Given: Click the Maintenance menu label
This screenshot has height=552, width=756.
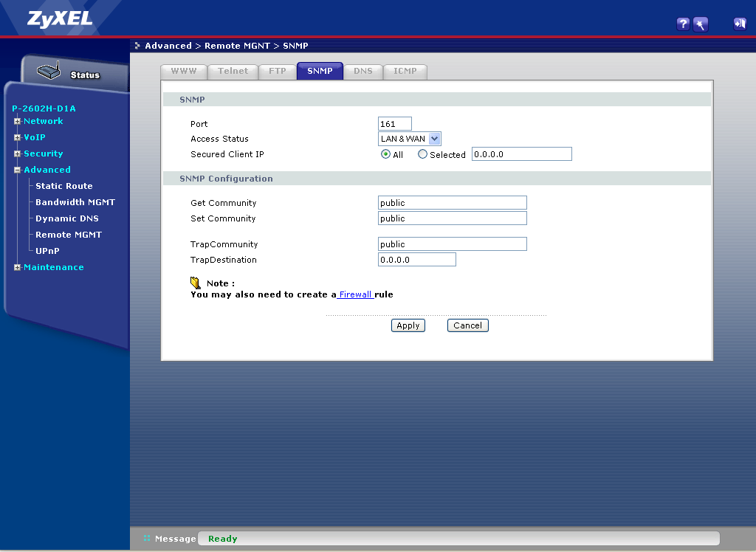Looking at the screenshot, I should click(53, 267).
